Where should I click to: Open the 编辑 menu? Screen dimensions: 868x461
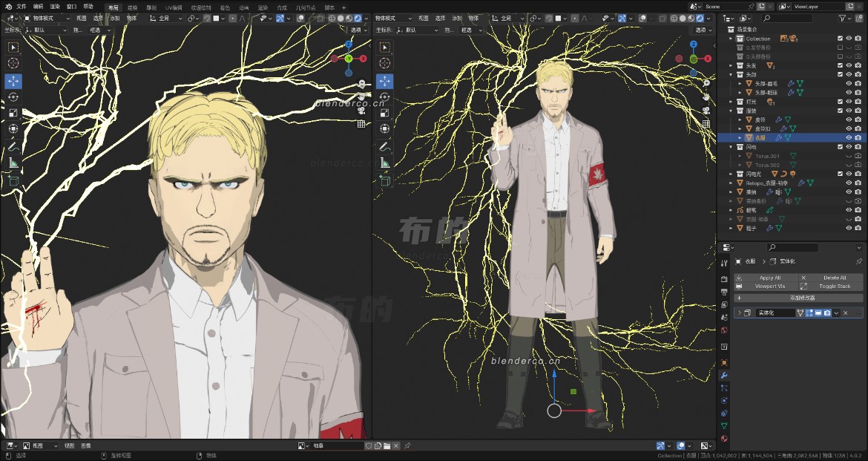38,7
